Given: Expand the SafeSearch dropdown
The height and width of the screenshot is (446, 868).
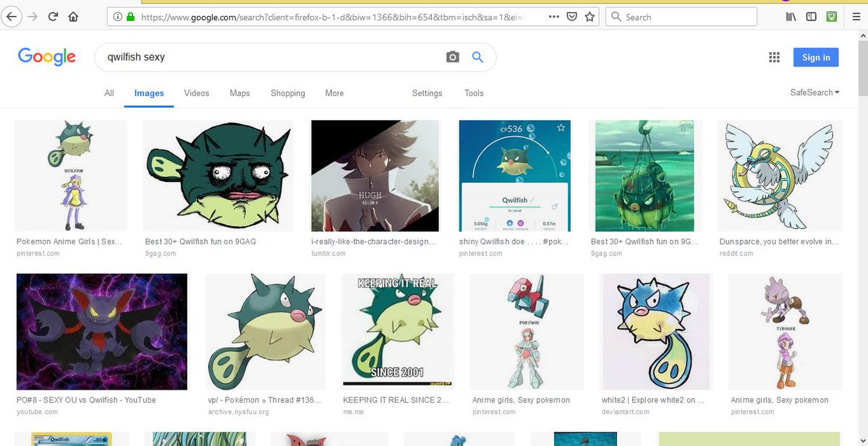Looking at the screenshot, I should [815, 93].
